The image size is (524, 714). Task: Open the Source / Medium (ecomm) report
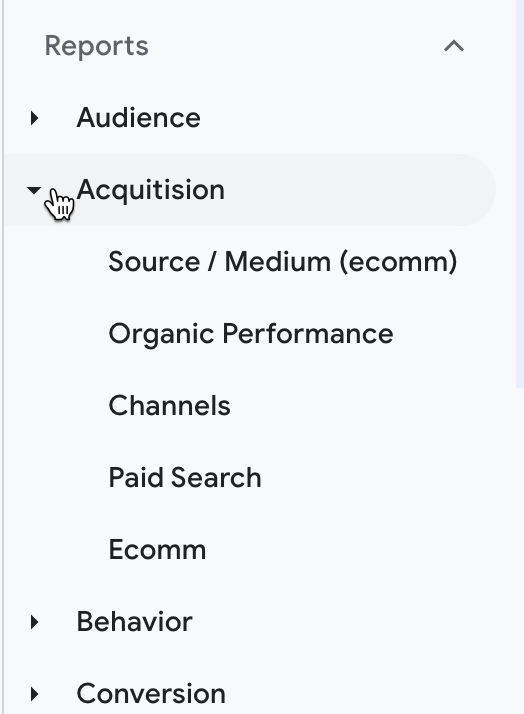[283, 262]
